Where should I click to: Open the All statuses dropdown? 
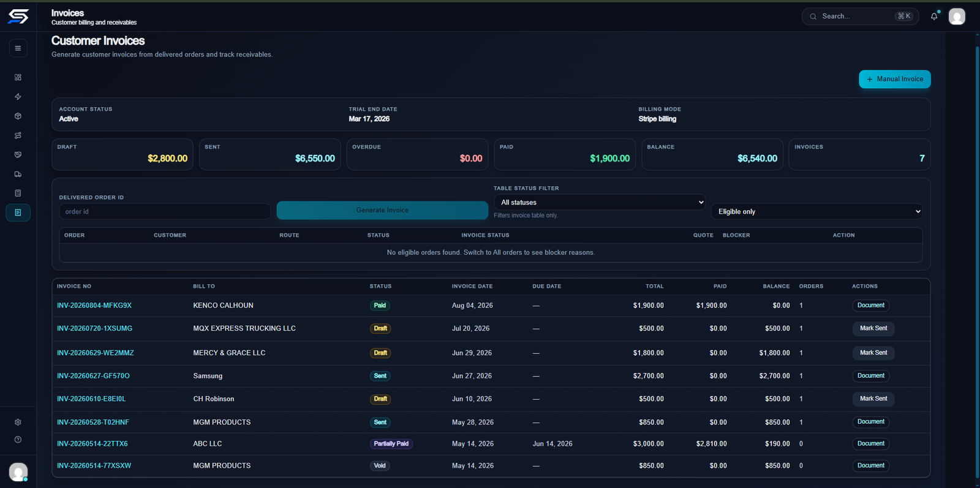pyautogui.click(x=601, y=202)
